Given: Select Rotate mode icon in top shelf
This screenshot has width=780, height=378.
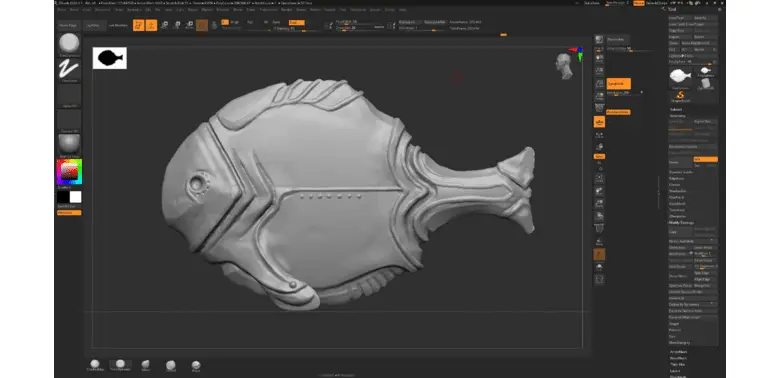Looking at the screenshot, I should 190,25.
